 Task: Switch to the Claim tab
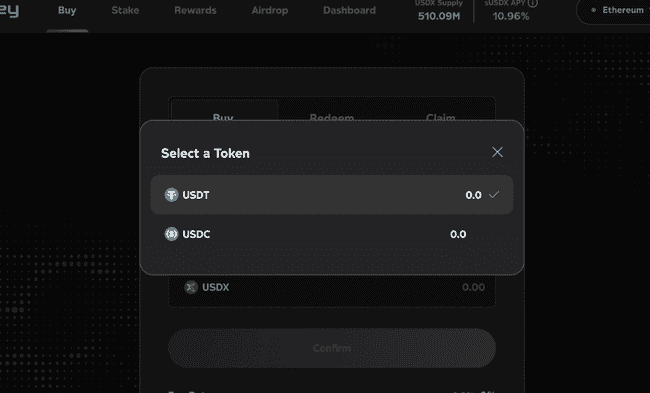[441, 117]
